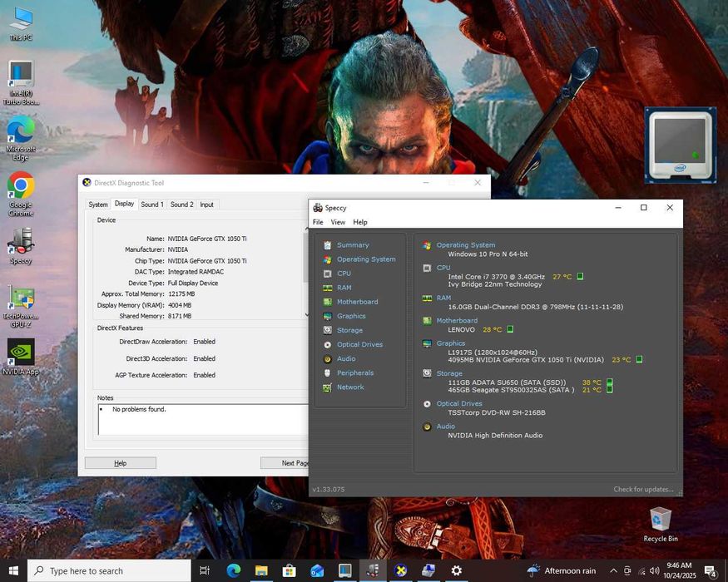The height and width of the screenshot is (582, 728).
Task: Click DirectX Diagnostic Tool taskbar icon
Action: pos(400,570)
